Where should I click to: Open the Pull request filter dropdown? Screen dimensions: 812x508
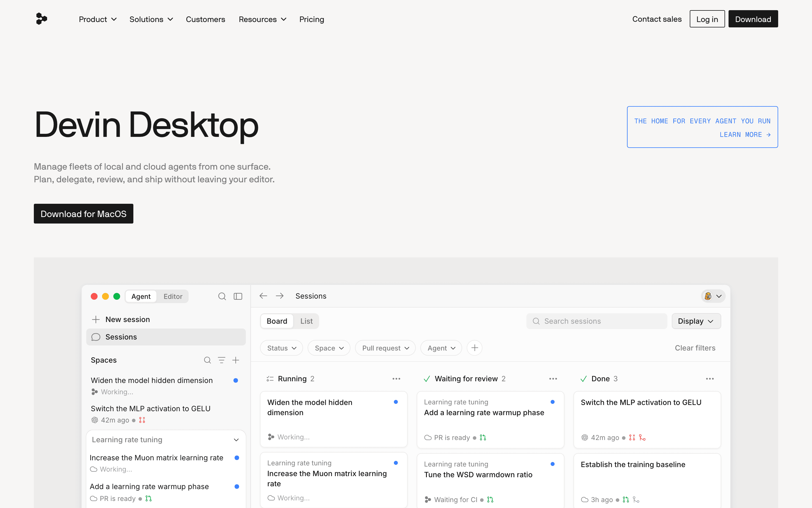(385, 348)
